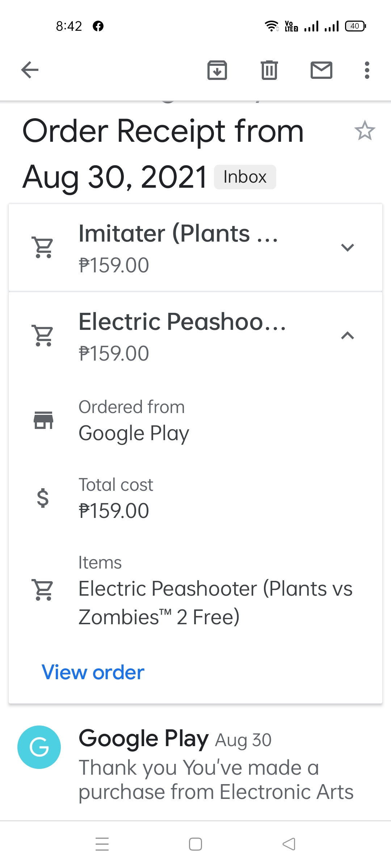391x868 pixels.
Task: Expand the Imitater order card chevron
Action: coord(347,248)
